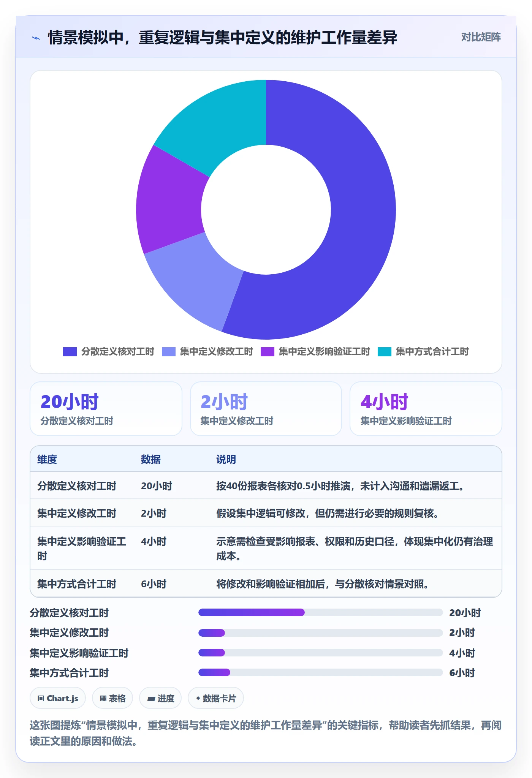This screenshot has width=532, height=778.
Task: Click the 分散定义核对工时 progress bar
Action: (320, 612)
